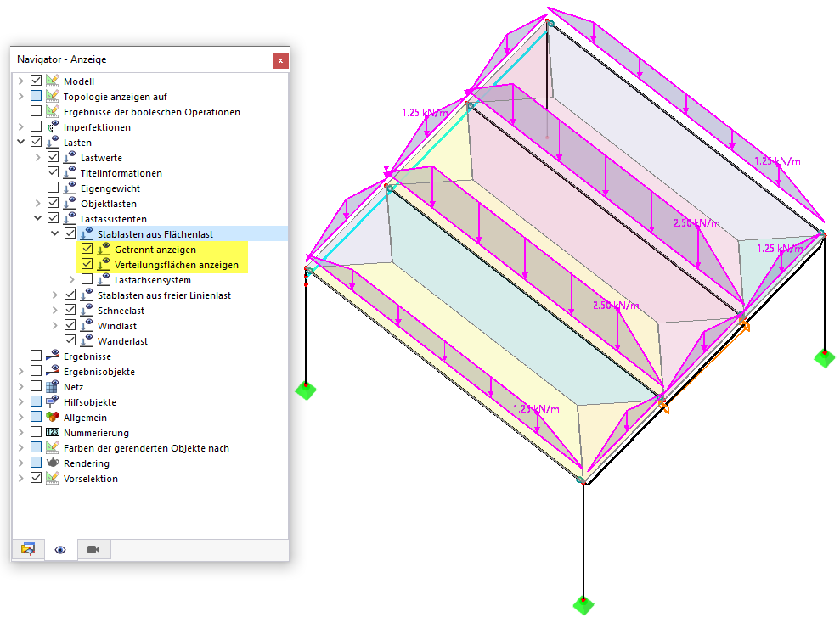Viewport: 840px width, 623px height.
Task: Disable the Schneelast checkbox
Action: (70, 309)
